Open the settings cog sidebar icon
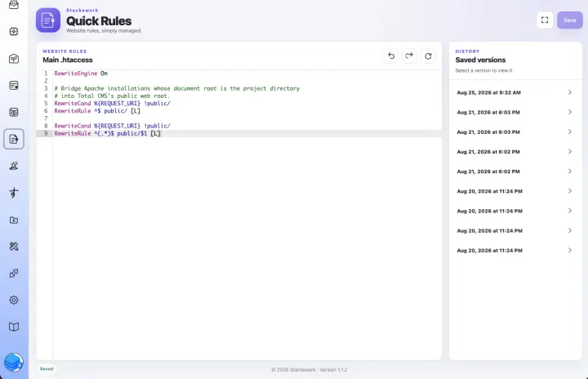This screenshot has height=379, width=588. 14,301
